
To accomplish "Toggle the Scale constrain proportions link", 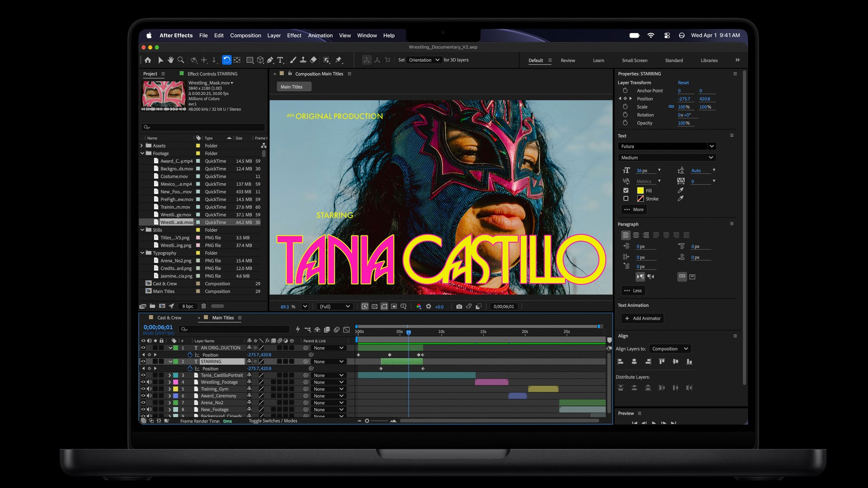I will pyautogui.click(x=671, y=107).
